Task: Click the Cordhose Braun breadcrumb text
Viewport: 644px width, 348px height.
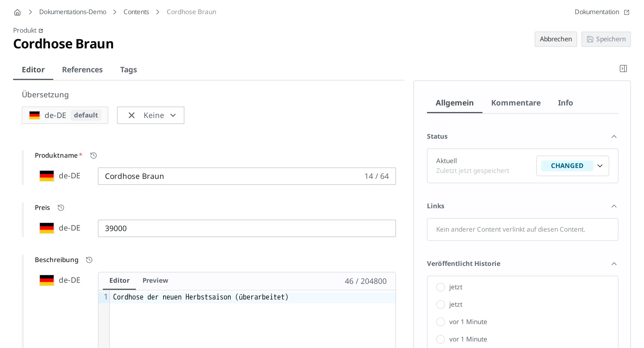Action: click(191, 12)
